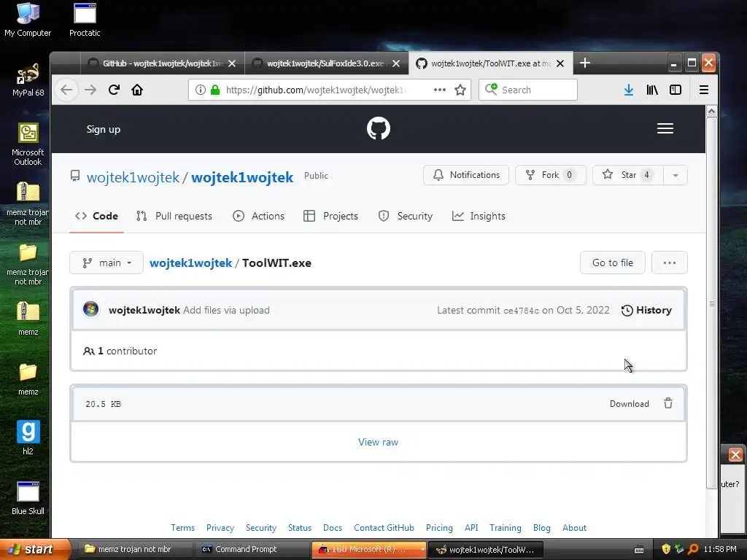This screenshot has width=747, height=560.
Task: Expand the Star options dropdown arrow
Action: coord(675,175)
